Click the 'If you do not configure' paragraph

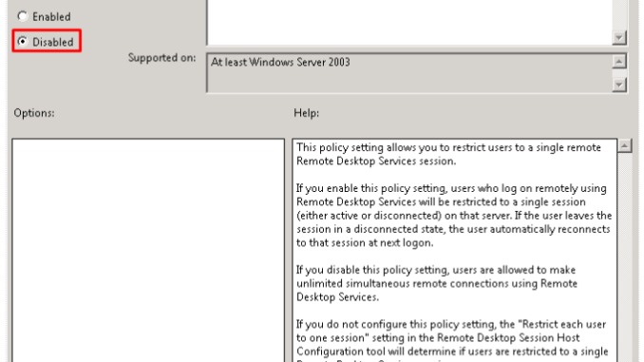[452, 342]
